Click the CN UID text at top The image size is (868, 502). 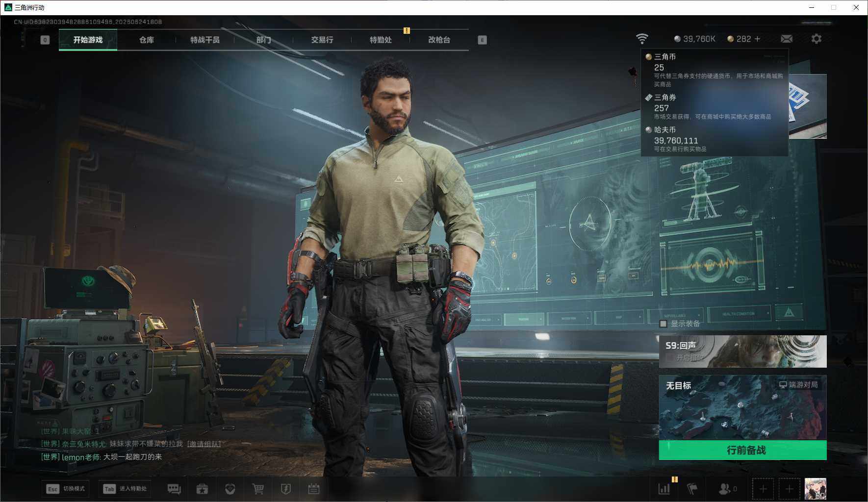[88, 22]
